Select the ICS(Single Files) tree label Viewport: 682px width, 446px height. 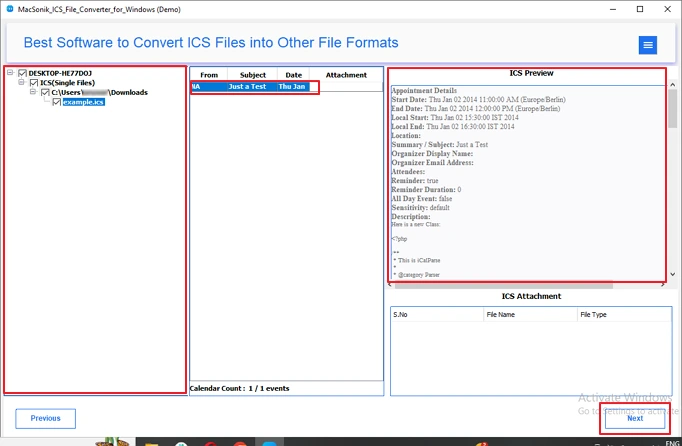pyautogui.click(x=67, y=83)
